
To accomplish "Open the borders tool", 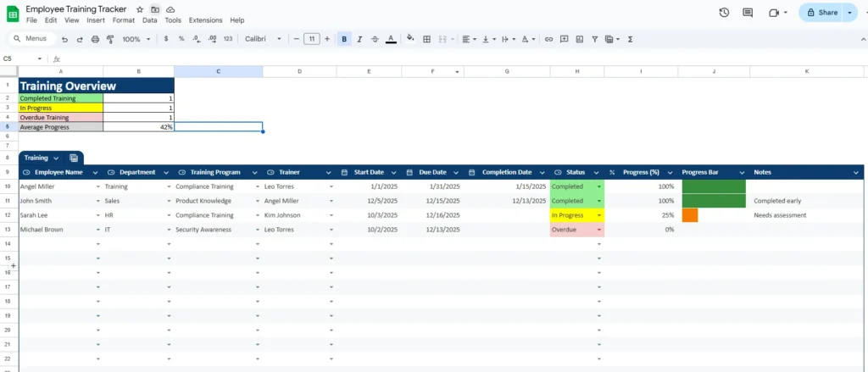I will click(427, 39).
